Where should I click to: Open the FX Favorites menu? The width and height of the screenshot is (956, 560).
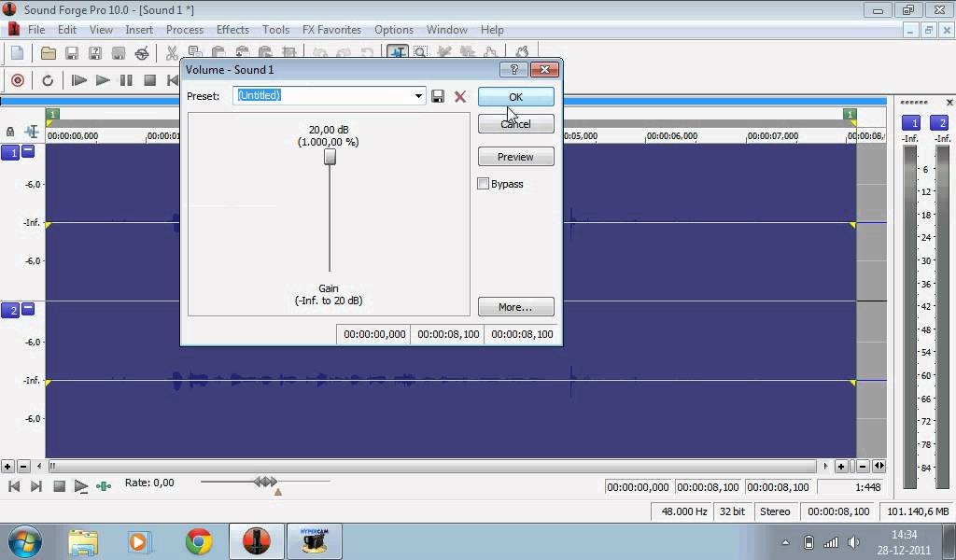pos(331,29)
